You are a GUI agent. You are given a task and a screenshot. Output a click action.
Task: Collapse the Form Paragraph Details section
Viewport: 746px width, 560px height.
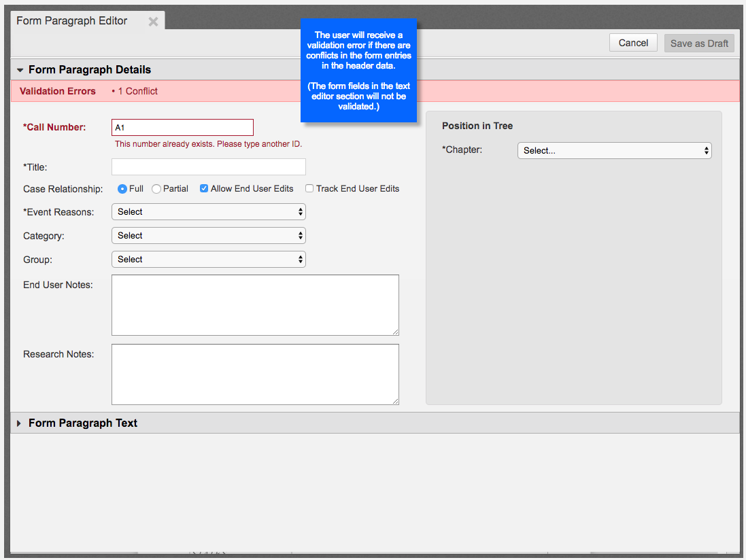coord(20,70)
